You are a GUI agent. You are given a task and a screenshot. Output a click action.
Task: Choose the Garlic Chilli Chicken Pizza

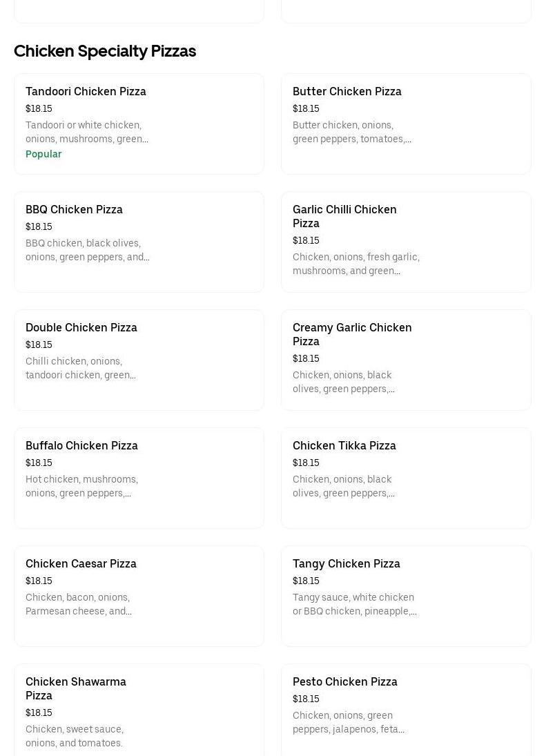pos(344,216)
